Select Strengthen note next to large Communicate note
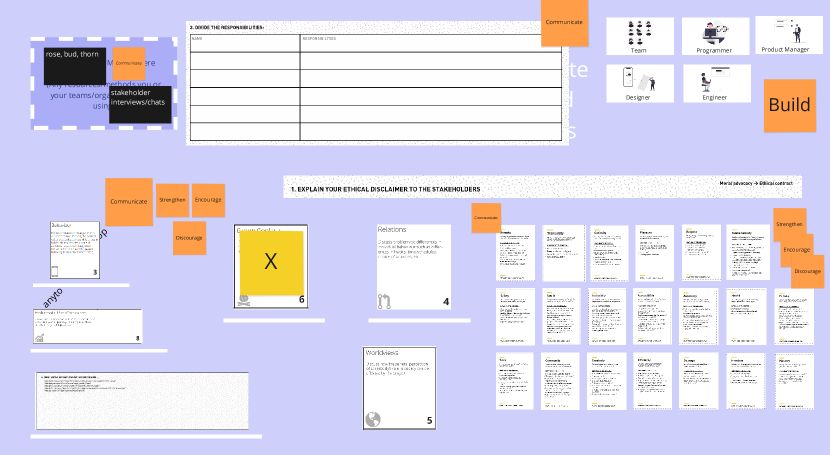This screenshot has width=830, height=455. pyautogui.click(x=172, y=200)
